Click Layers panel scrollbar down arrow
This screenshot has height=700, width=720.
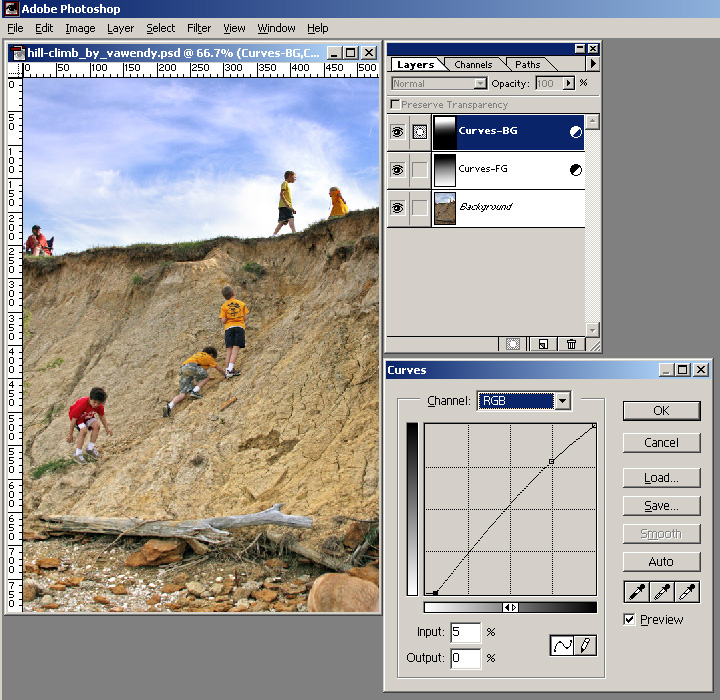tap(592, 330)
